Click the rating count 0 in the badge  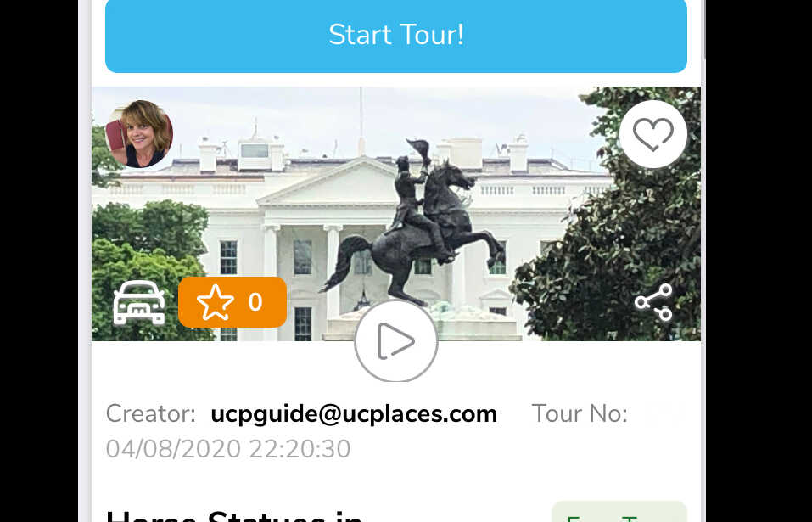click(x=255, y=302)
